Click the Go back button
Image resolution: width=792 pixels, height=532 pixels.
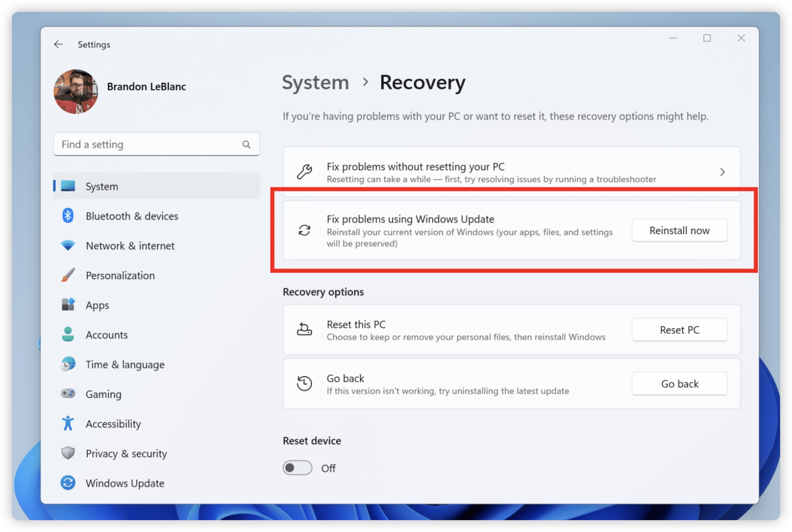[680, 384]
